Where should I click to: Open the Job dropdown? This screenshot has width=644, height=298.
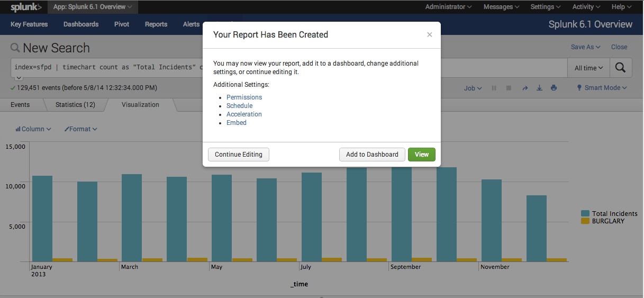point(473,88)
